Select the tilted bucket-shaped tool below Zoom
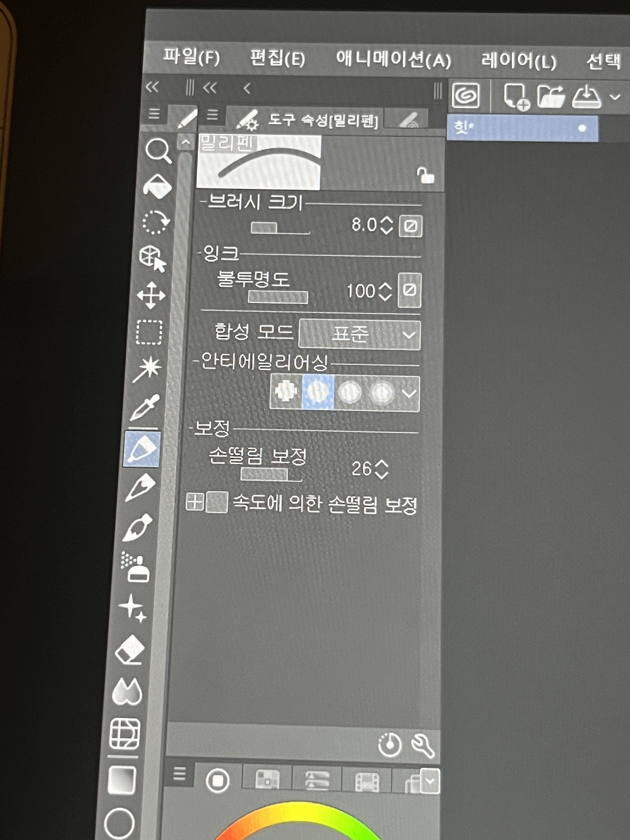 157,187
